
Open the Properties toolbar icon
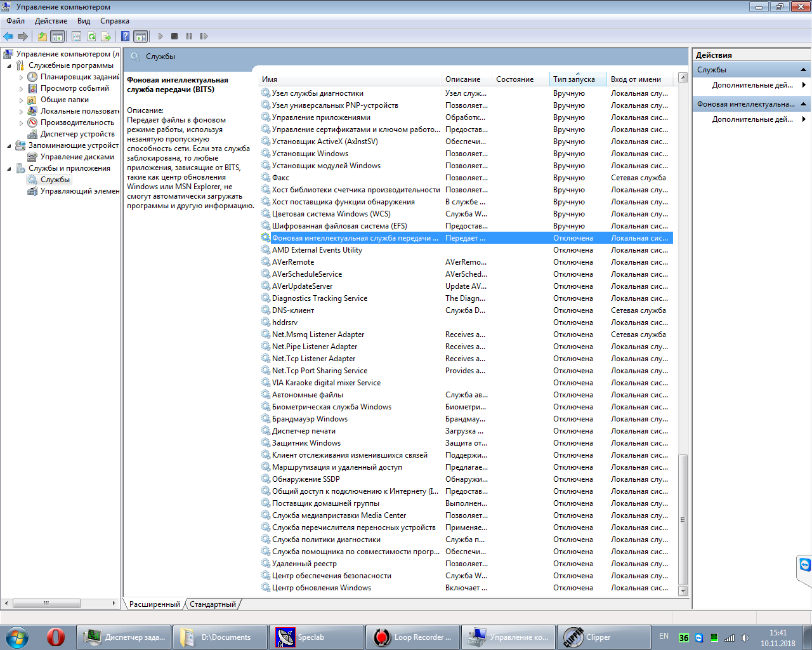click(x=77, y=36)
